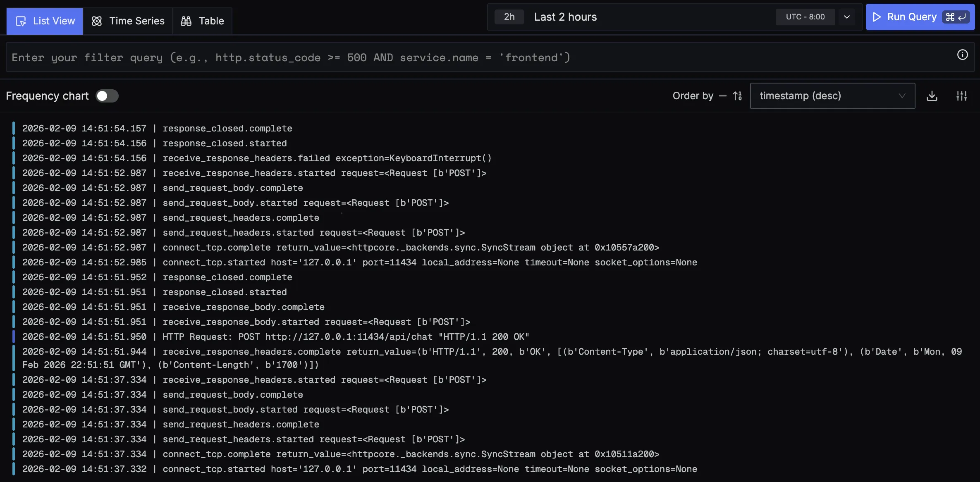Click the 2h time shortcut badge
The width and height of the screenshot is (980, 482).
tap(509, 17)
